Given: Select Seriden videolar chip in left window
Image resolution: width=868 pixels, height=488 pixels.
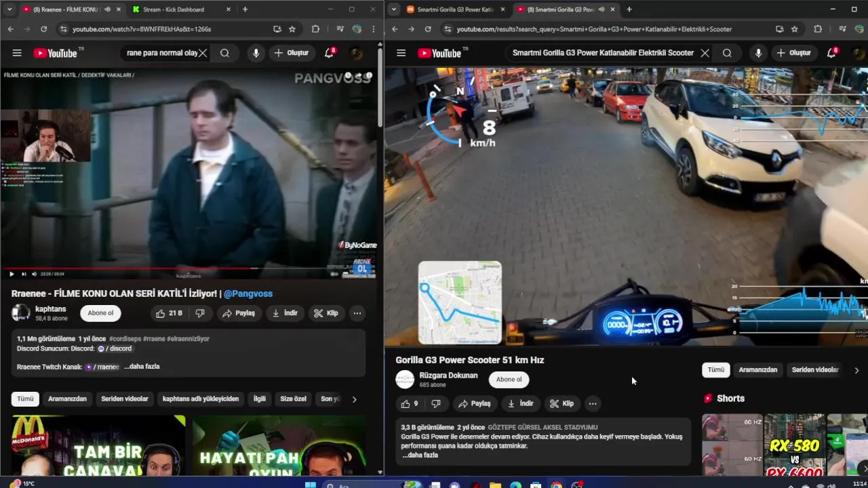Looking at the screenshot, I should (125, 399).
